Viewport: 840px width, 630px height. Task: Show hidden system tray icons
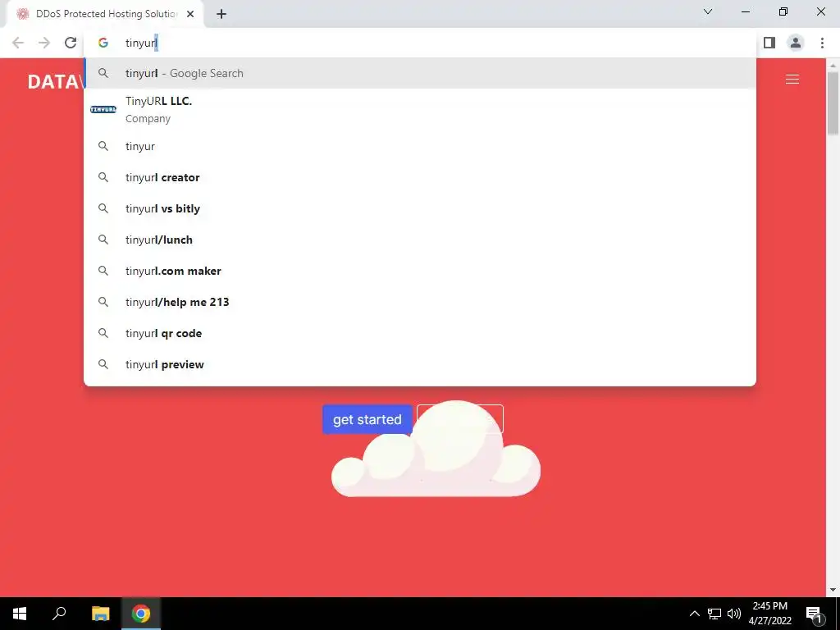tap(694, 614)
